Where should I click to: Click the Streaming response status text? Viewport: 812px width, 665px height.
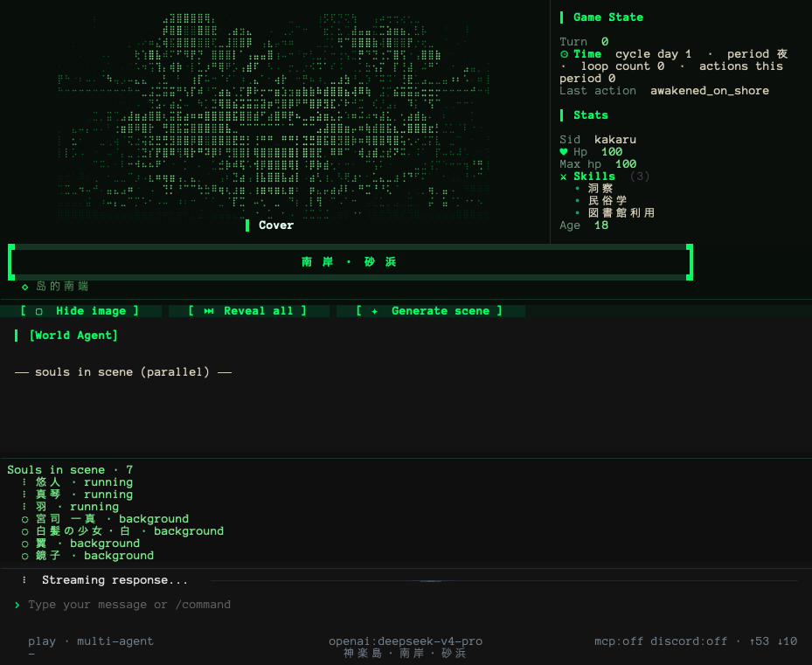tap(115, 580)
